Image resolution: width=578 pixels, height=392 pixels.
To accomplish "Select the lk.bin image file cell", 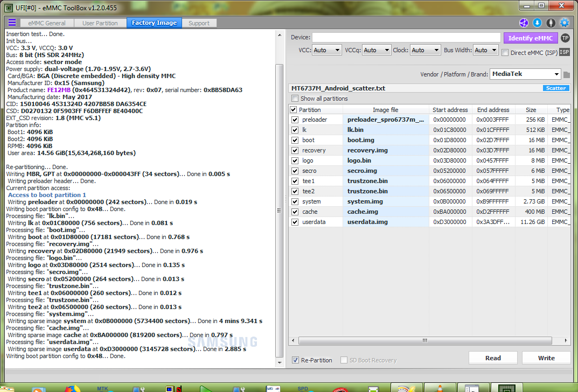I will tap(386, 130).
